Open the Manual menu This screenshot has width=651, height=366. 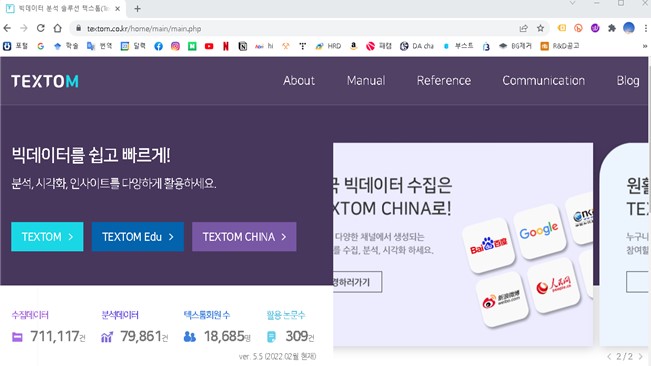[366, 81]
